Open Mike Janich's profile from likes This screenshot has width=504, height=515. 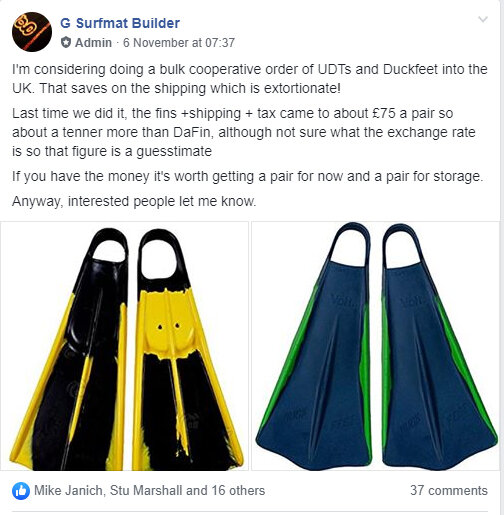(68, 491)
